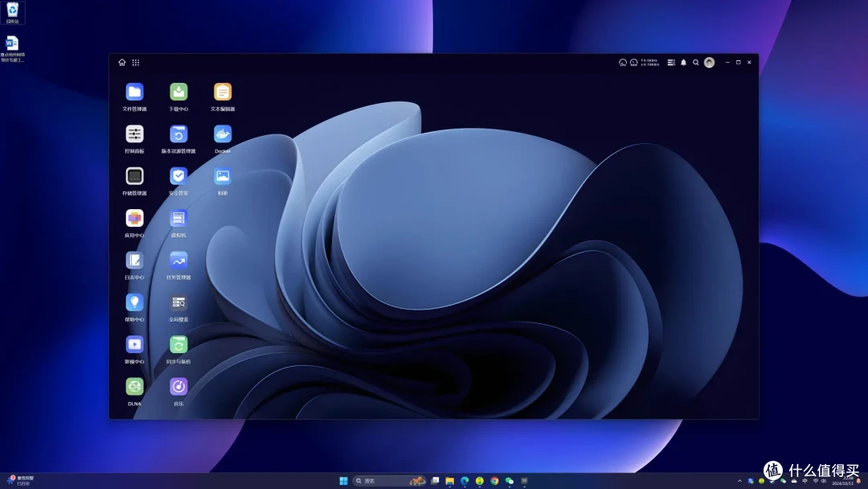Launch the 版本资源管理器 app
Image resolution: width=868 pixels, height=489 pixels.
coord(178,134)
